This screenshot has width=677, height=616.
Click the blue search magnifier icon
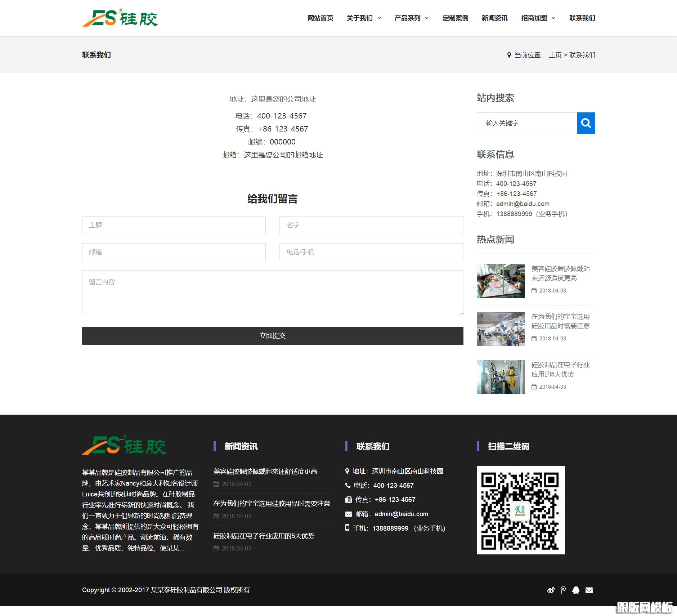(x=586, y=123)
